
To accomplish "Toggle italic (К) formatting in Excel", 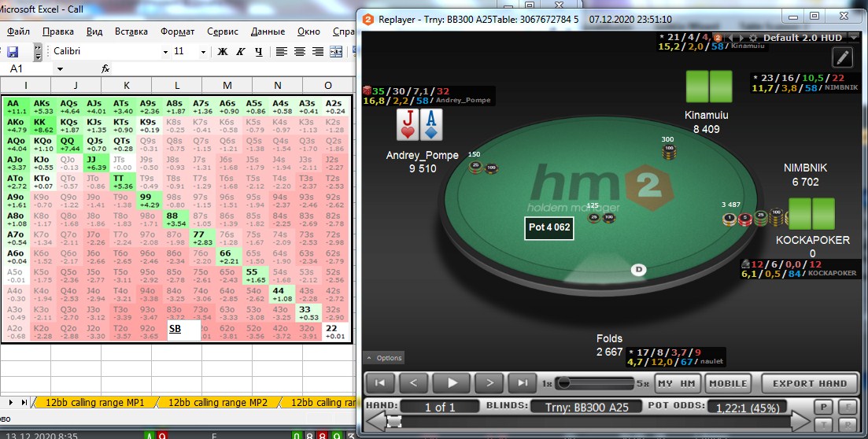I will [x=241, y=51].
